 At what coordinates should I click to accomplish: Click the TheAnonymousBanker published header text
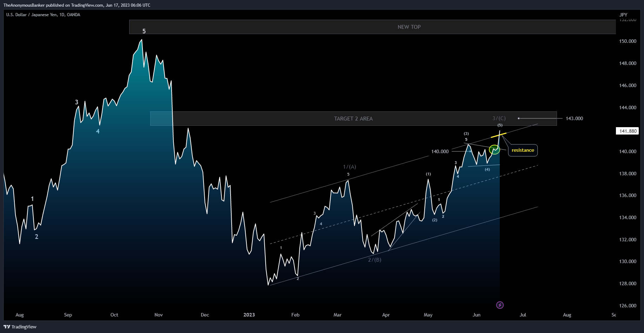pyautogui.click(x=77, y=5)
